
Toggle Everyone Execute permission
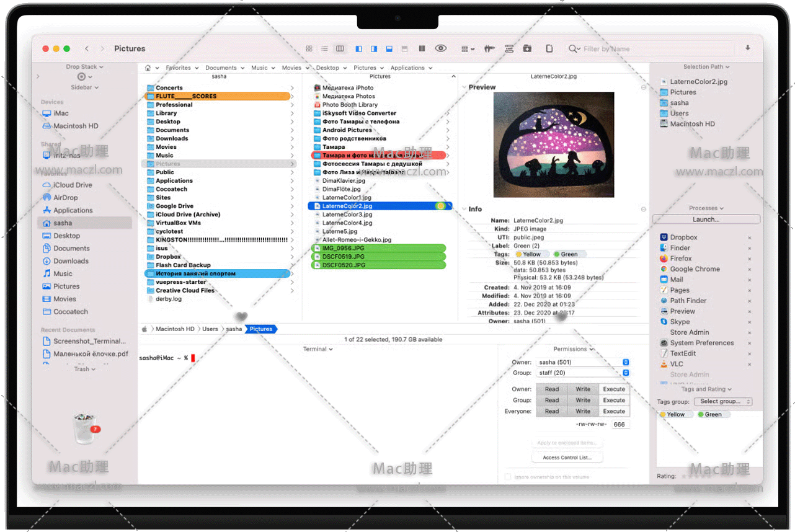[614, 411]
